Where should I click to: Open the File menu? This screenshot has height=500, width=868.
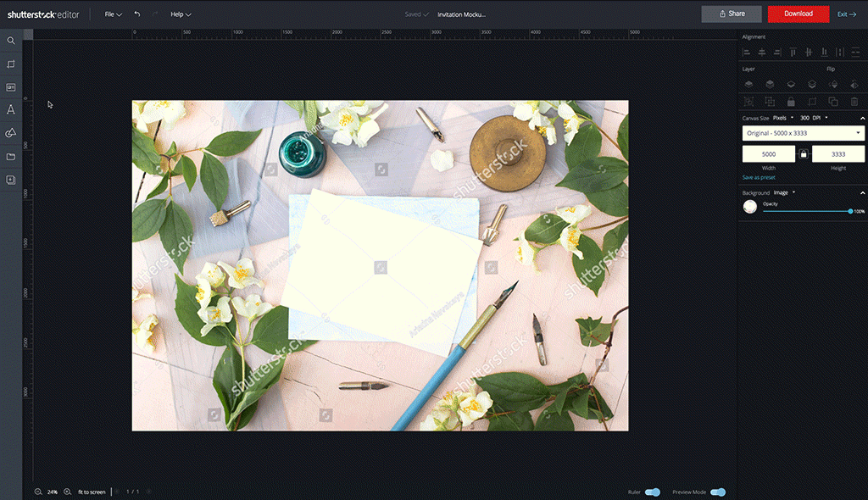click(x=110, y=14)
